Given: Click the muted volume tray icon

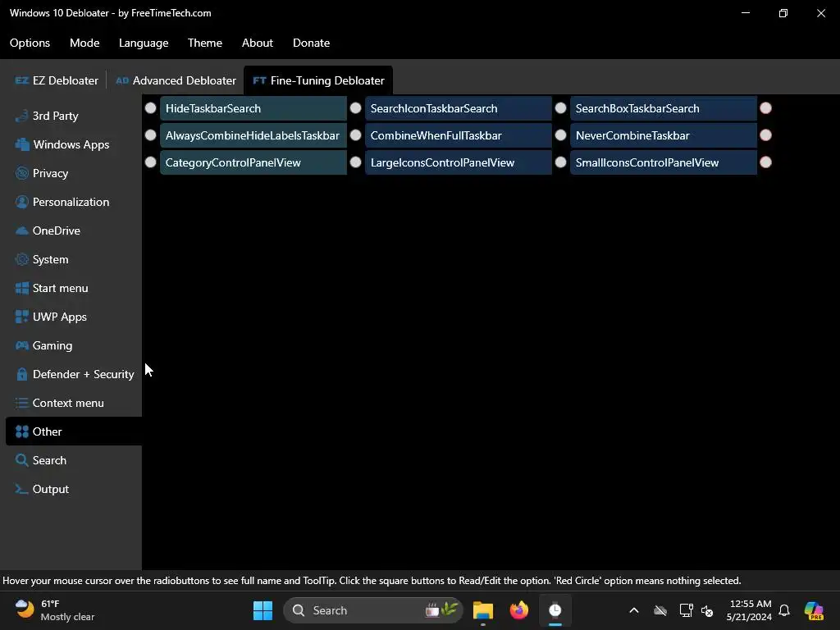Looking at the screenshot, I should (x=707, y=610).
